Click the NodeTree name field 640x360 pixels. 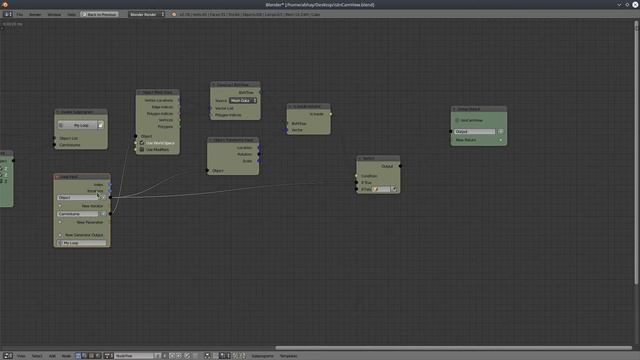(x=134, y=356)
